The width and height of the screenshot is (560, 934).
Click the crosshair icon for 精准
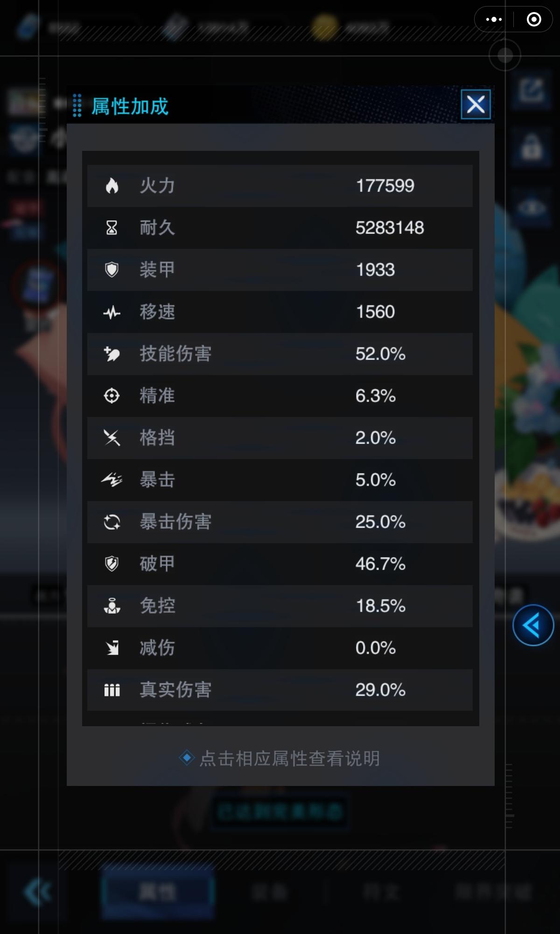[112, 396]
